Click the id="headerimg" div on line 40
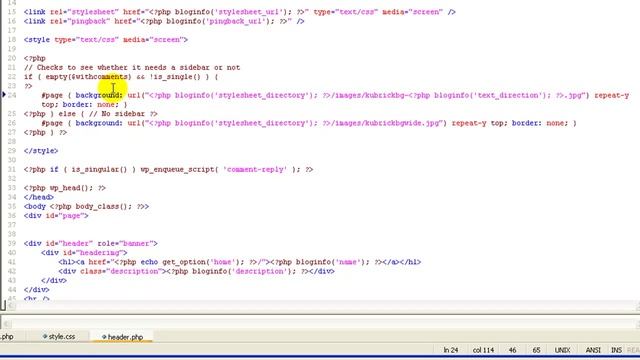Viewport: 640px width, 360px height. [x=84, y=253]
